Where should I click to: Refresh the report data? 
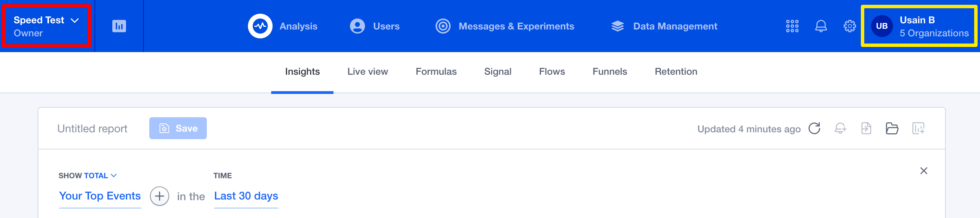pos(815,129)
